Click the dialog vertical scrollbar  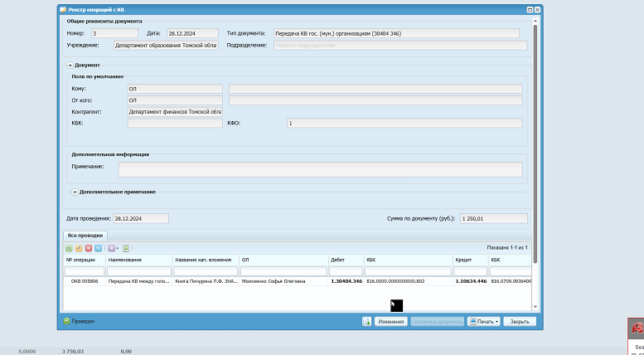pos(535,143)
